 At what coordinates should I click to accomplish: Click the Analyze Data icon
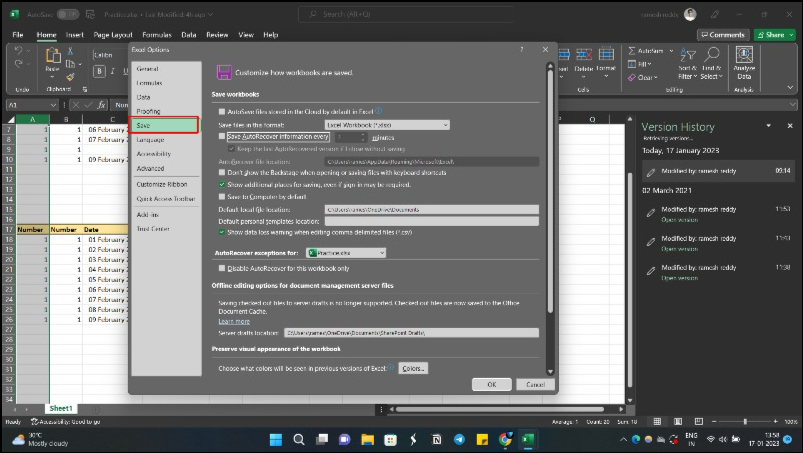(744, 56)
